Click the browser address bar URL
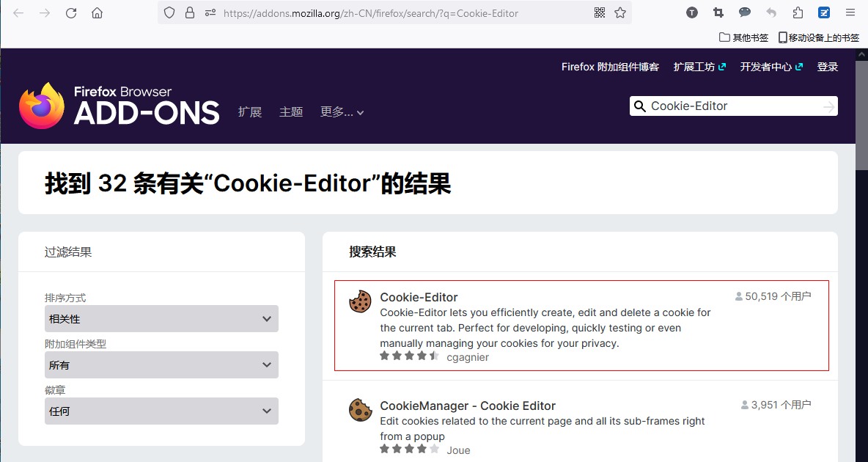 coord(370,13)
